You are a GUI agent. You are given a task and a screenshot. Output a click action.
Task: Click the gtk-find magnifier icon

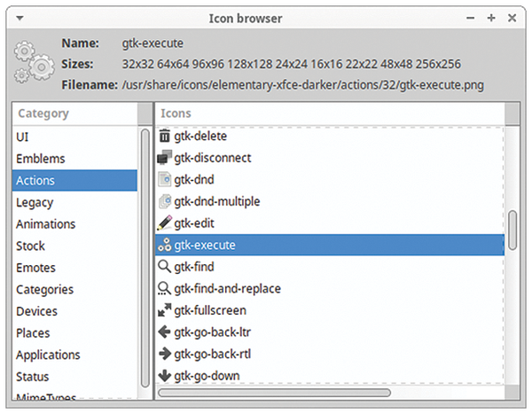coord(164,267)
